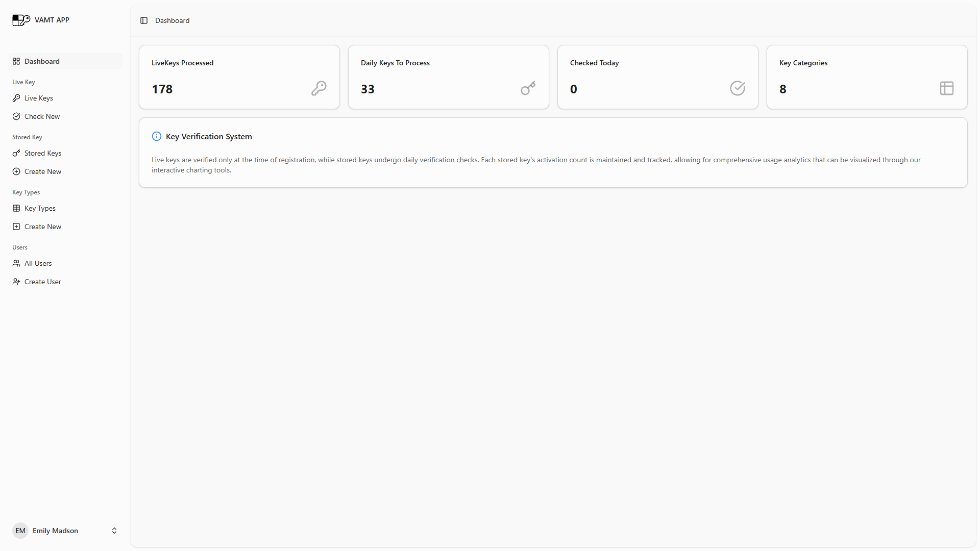This screenshot has height=551, width=980.
Task: Open Create New under Stored Key section
Action: (x=43, y=171)
